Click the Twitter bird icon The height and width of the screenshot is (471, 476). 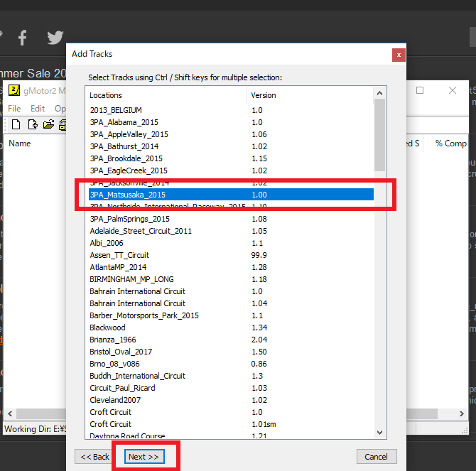pos(55,38)
